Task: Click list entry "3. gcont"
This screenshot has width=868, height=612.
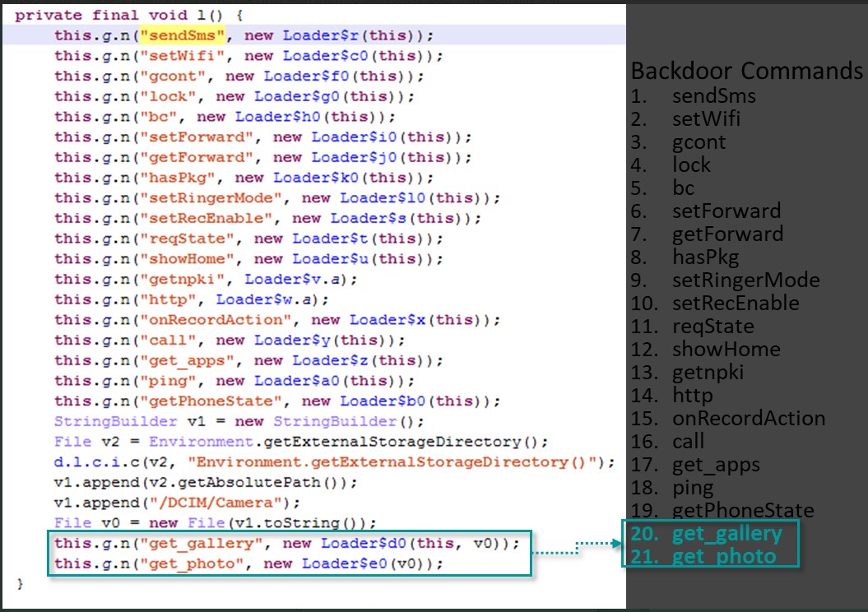Action: (x=678, y=142)
